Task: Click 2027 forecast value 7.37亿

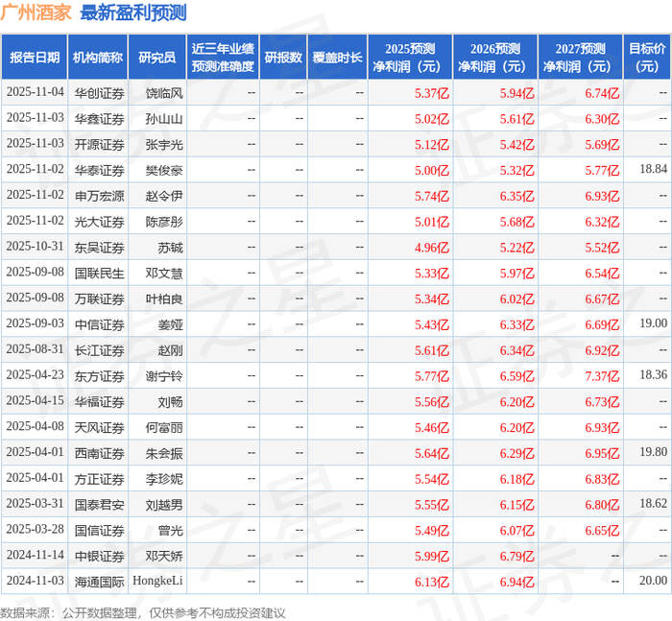Action: (602, 376)
